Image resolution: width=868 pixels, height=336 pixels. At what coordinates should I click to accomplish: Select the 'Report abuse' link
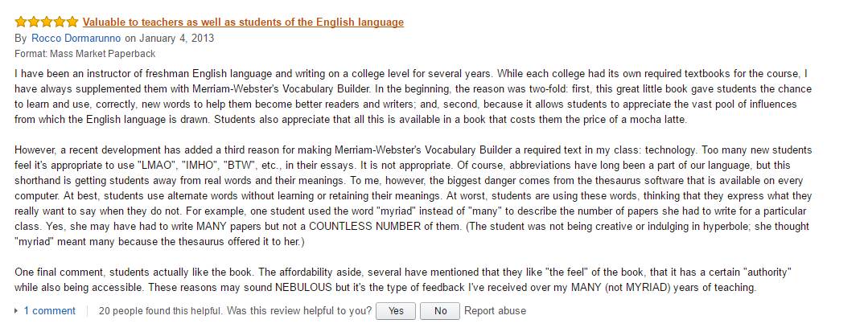pyautogui.click(x=495, y=311)
